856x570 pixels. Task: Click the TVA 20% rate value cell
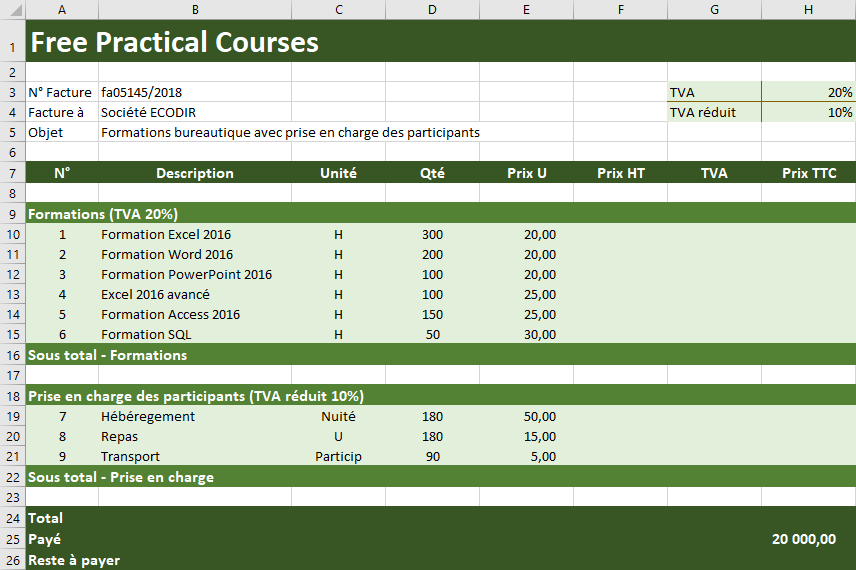(x=808, y=92)
